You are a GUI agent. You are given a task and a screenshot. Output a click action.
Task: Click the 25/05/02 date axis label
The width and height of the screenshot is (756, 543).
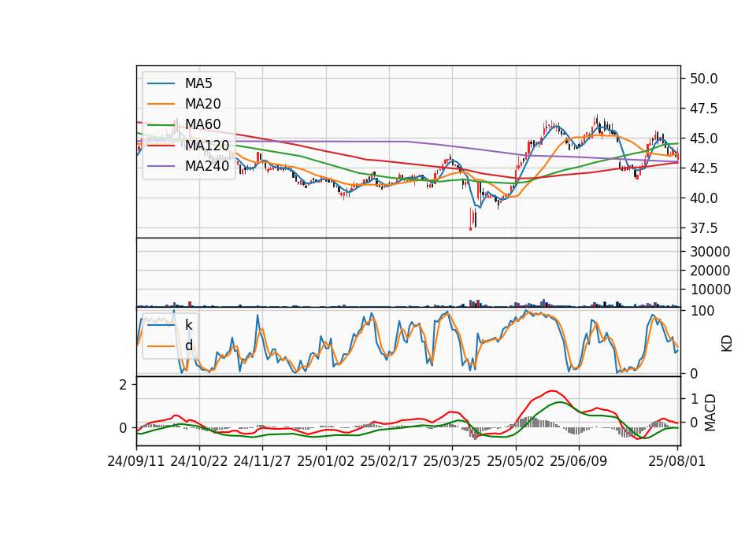[515, 461]
